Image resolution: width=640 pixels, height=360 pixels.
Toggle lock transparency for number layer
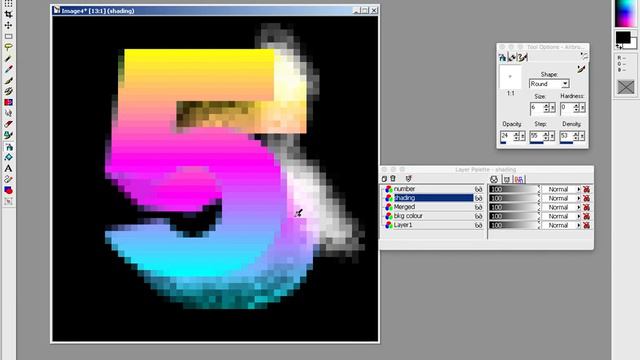tap(587, 189)
